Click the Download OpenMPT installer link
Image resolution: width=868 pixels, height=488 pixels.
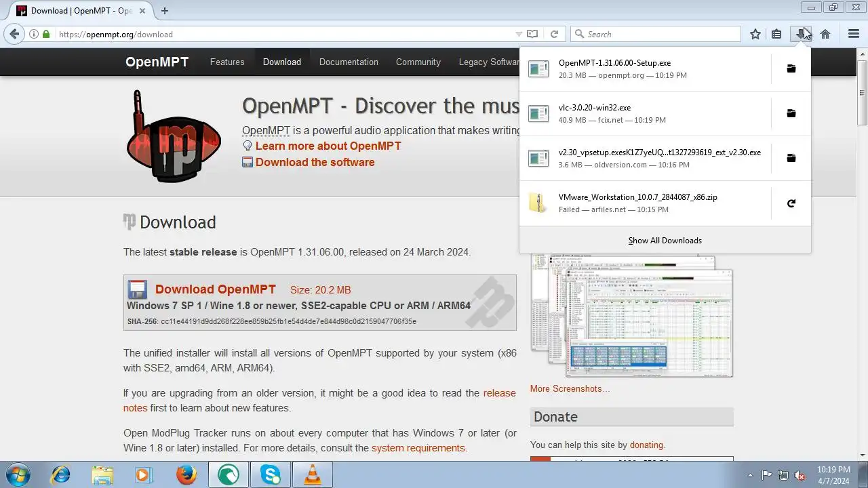click(216, 289)
